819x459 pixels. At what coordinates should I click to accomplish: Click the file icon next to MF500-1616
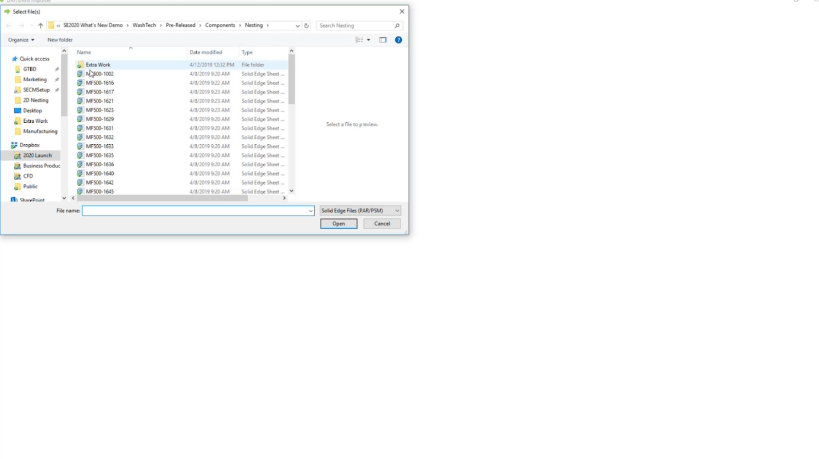point(80,83)
